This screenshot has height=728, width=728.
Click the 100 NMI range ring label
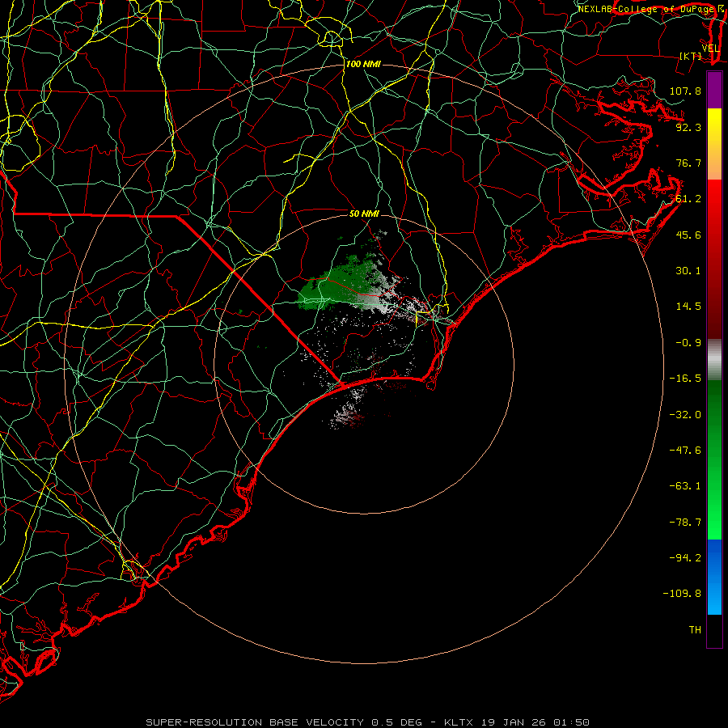coord(363,64)
